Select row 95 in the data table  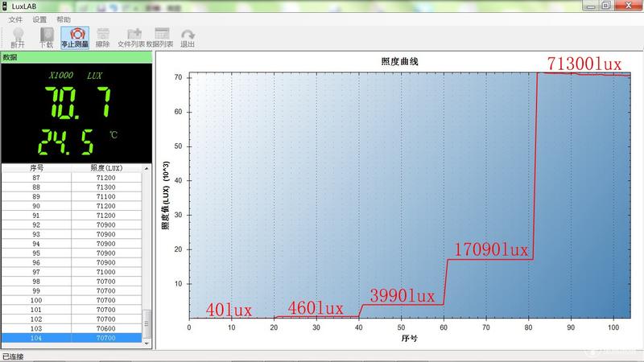pyautogui.click(x=72, y=253)
